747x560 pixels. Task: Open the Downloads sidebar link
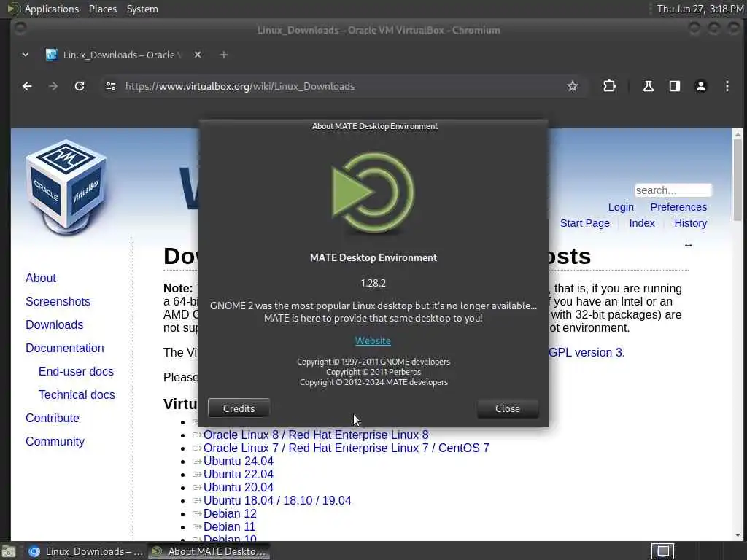[54, 324]
